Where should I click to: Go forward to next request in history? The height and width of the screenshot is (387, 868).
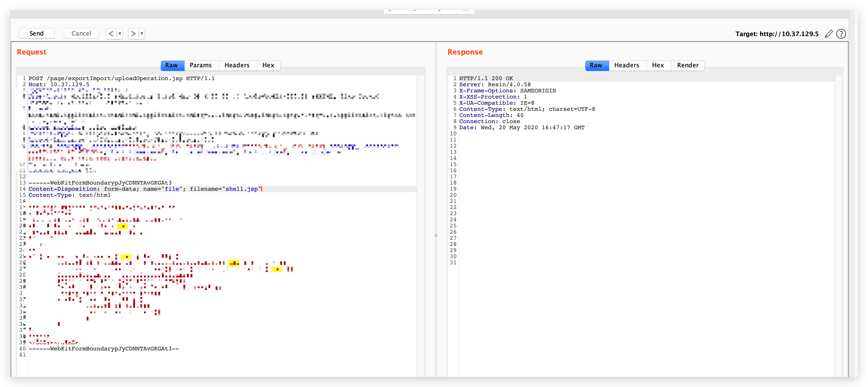pos(133,33)
